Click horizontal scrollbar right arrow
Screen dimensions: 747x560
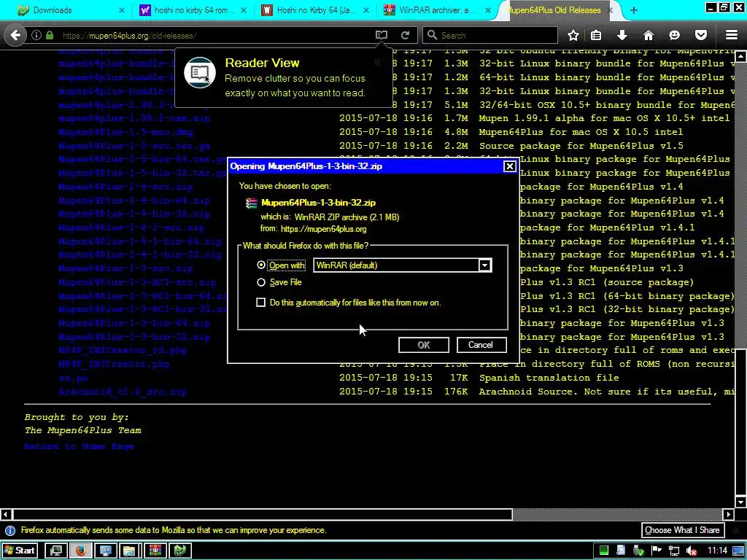(729, 514)
